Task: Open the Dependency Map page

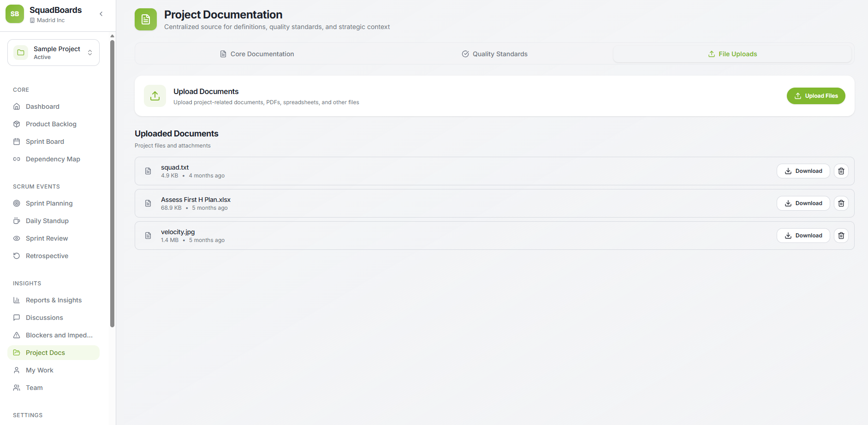Action: 54,159
